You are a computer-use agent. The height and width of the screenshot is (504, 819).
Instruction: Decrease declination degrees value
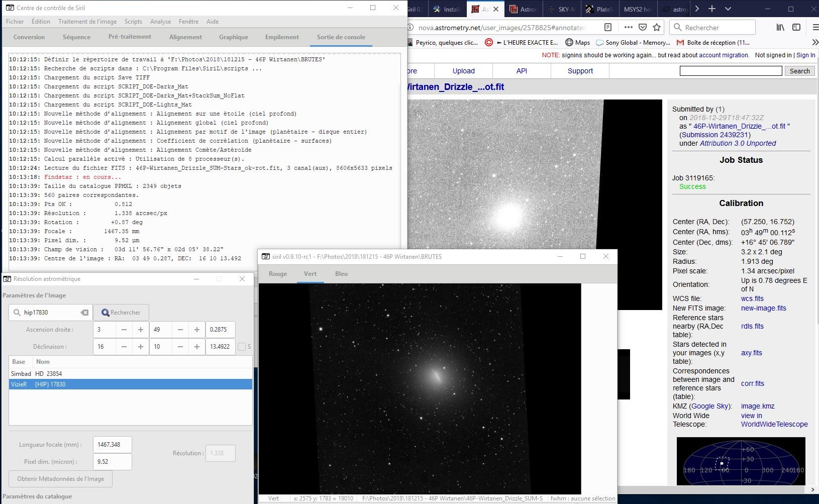tap(124, 347)
